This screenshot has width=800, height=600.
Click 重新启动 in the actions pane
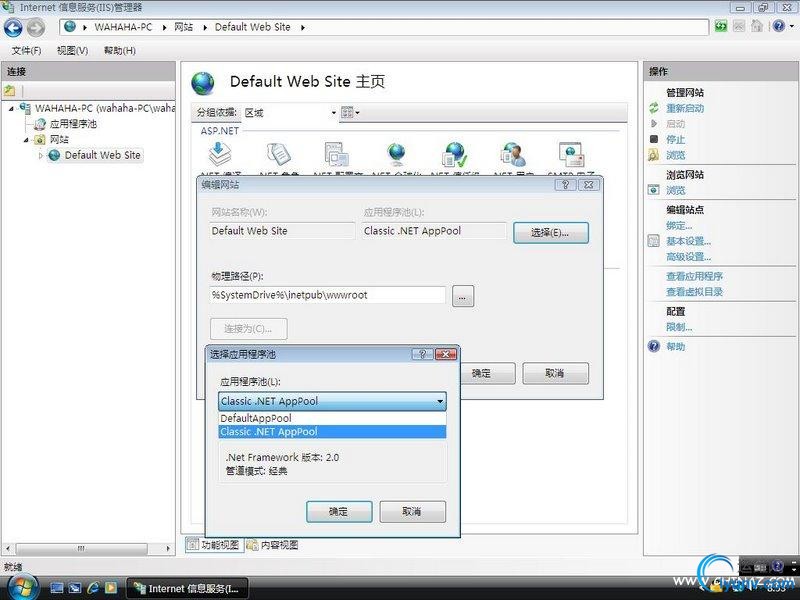point(685,108)
